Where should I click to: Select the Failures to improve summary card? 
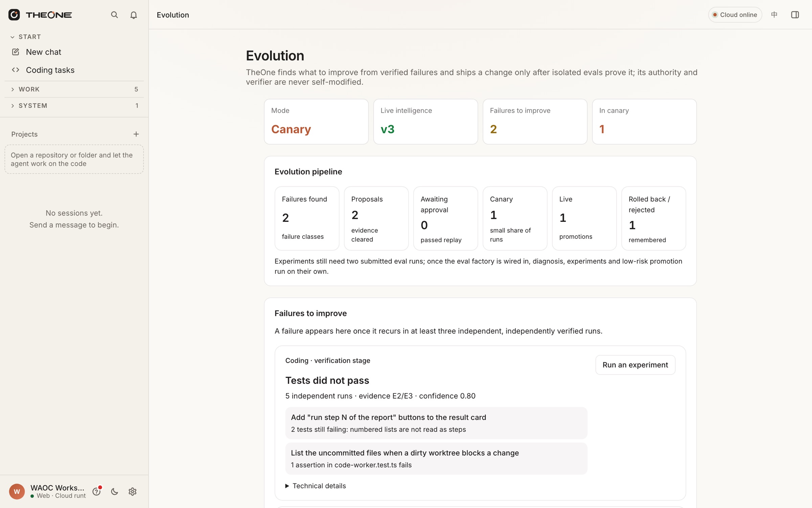click(535, 122)
